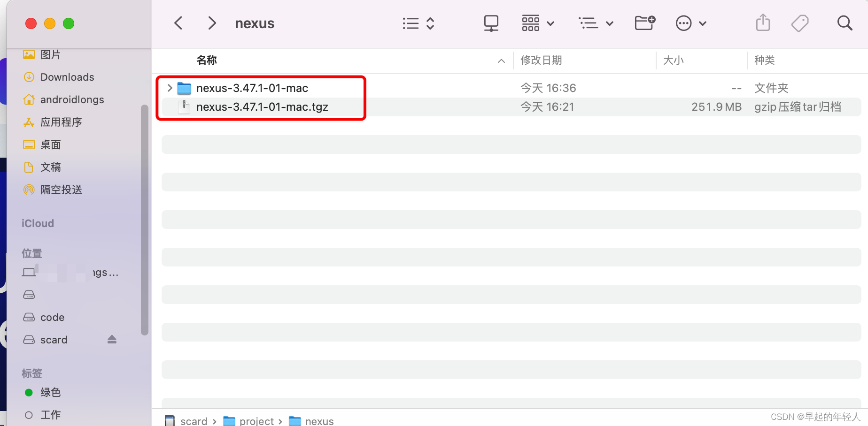Click the blue folder icon of nexus-3.47.1-01-mac

click(x=184, y=88)
